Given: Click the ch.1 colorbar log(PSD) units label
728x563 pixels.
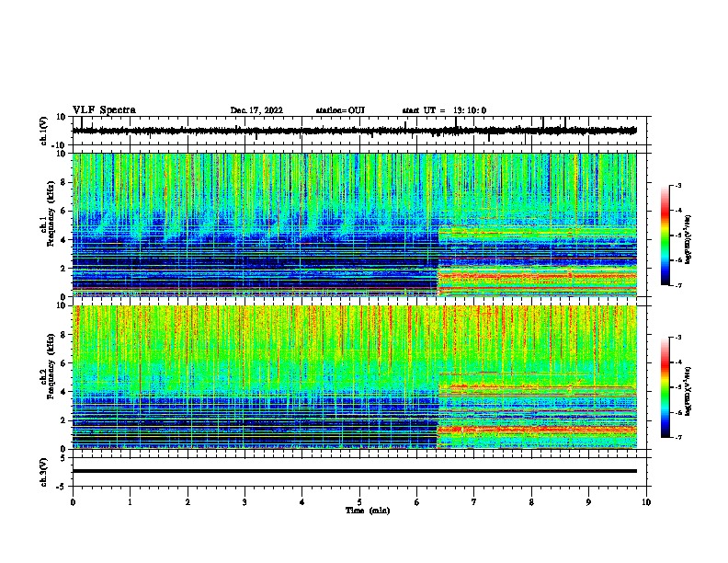Looking at the screenshot, I should [688, 240].
